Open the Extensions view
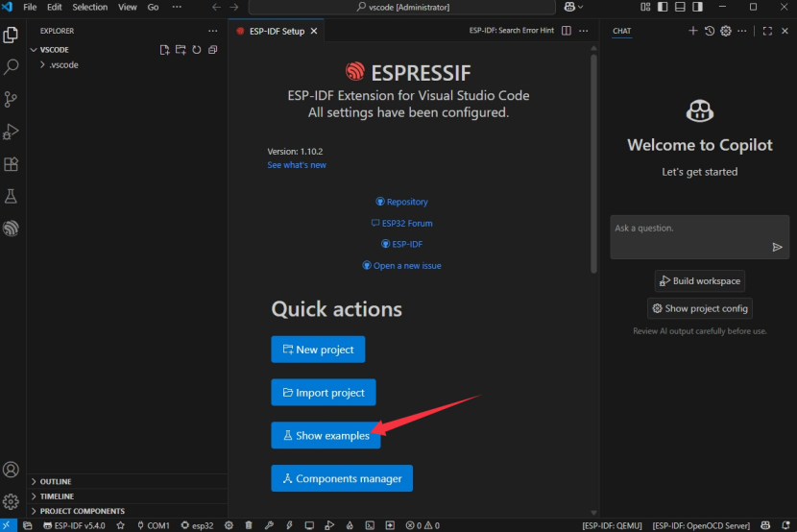797x532 pixels. tap(11, 164)
